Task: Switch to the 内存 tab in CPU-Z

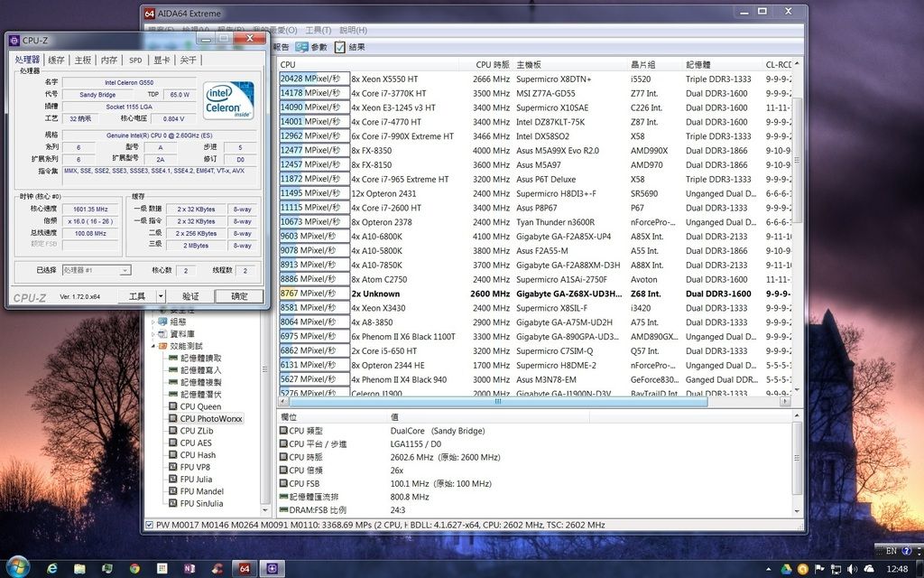Action: tap(109, 60)
